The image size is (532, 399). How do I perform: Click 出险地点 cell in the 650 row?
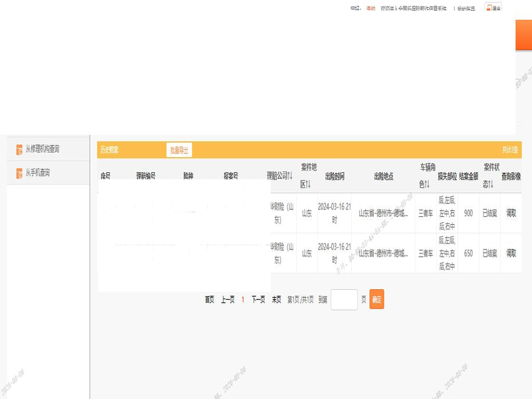[x=383, y=253]
